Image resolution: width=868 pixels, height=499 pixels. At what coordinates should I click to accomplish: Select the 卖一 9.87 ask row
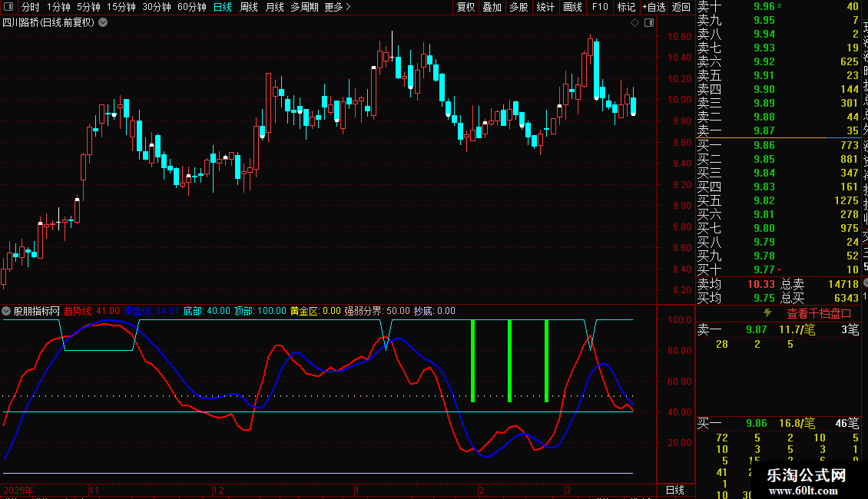tap(778, 131)
